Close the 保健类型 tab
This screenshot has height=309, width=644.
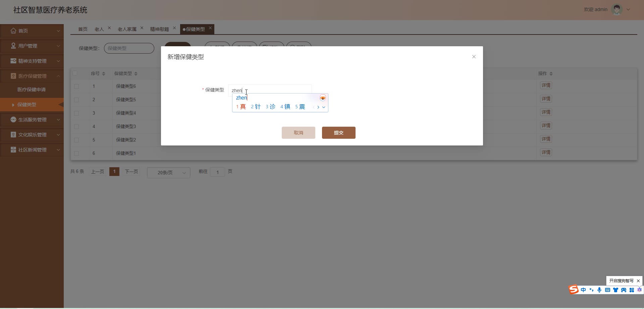210,28
